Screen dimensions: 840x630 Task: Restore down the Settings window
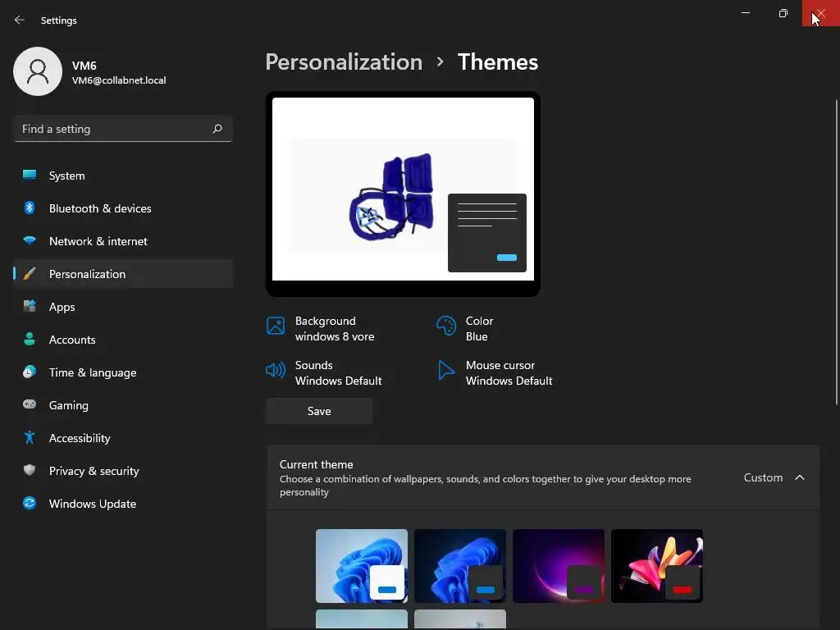pos(783,13)
